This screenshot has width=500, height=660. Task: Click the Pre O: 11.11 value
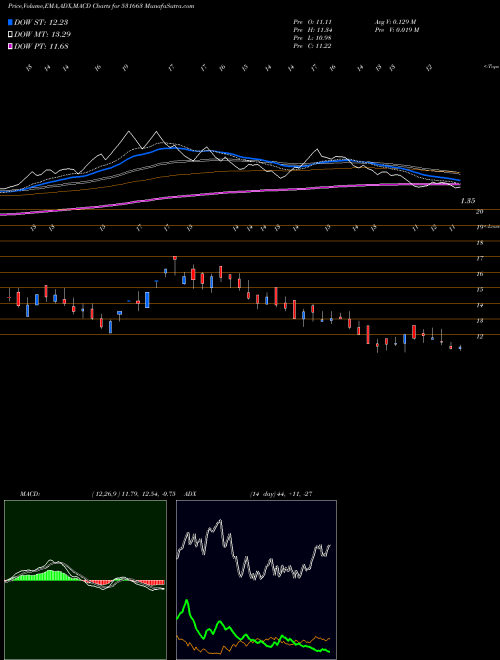click(312, 22)
